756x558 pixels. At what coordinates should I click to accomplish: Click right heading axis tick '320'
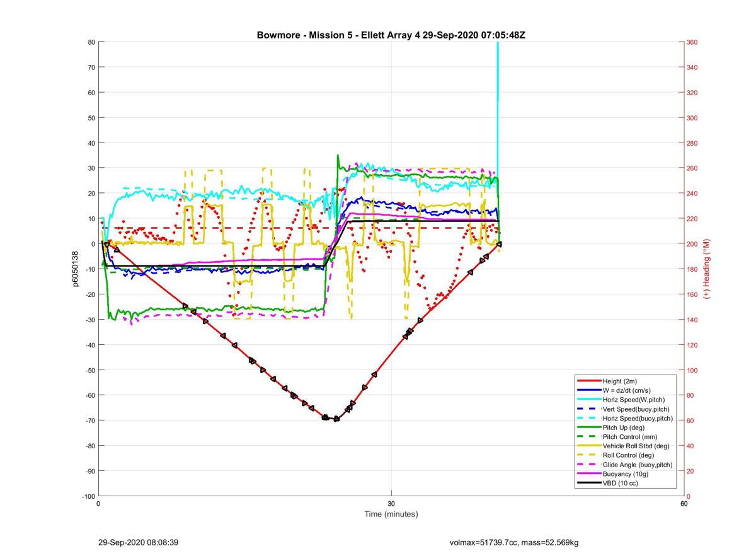point(692,93)
